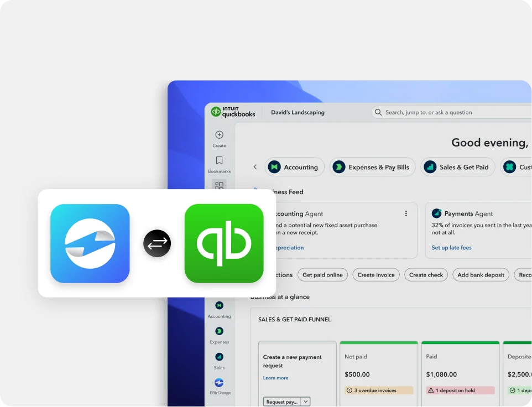
Task: Click the Add bank deposit button
Action: click(481, 275)
